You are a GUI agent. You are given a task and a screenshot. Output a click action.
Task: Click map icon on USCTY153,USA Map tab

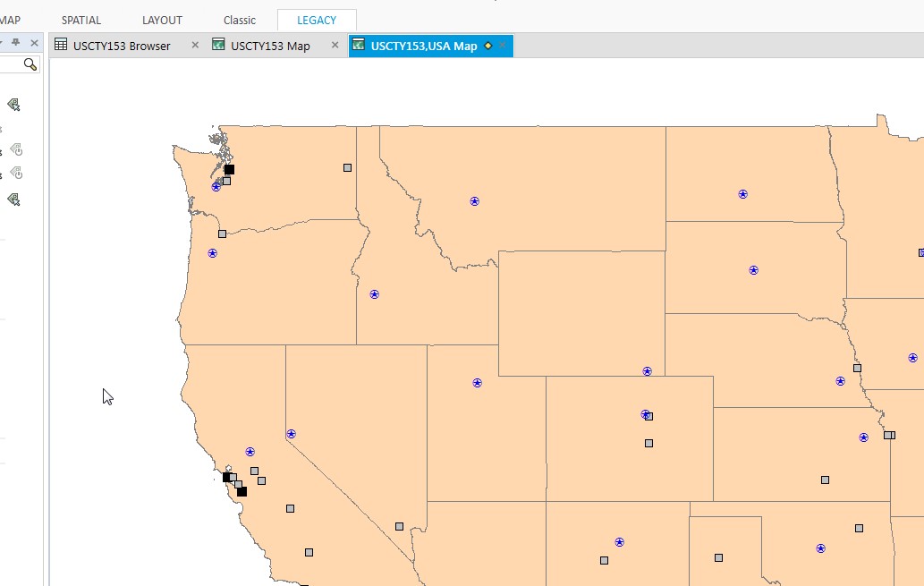click(x=359, y=44)
